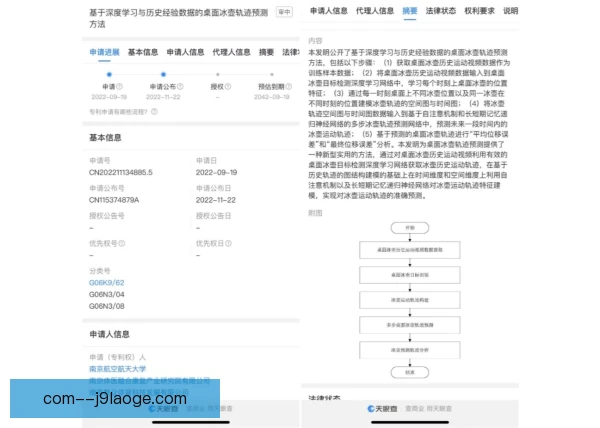Click the patent title heading in left screen
This screenshot has height=428, width=600.
[x=179, y=18]
